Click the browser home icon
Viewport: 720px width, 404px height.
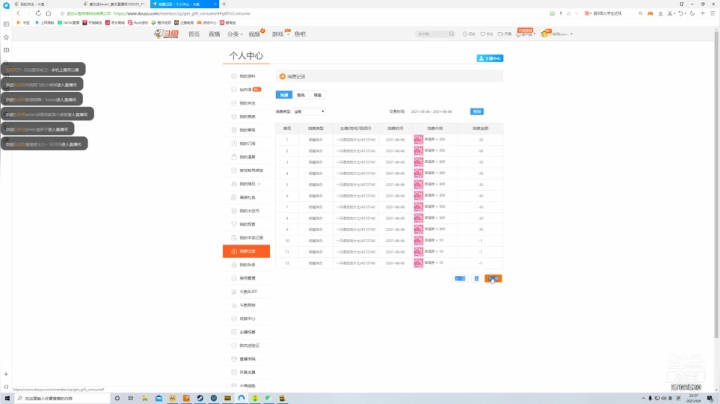click(x=48, y=13)
